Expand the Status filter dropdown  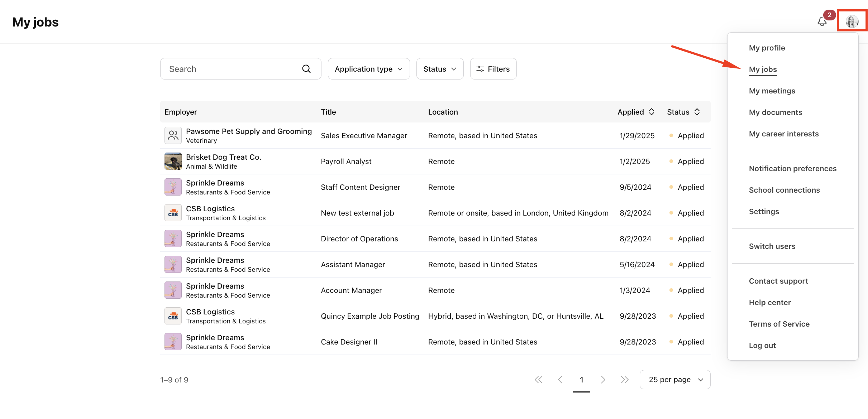440,69
